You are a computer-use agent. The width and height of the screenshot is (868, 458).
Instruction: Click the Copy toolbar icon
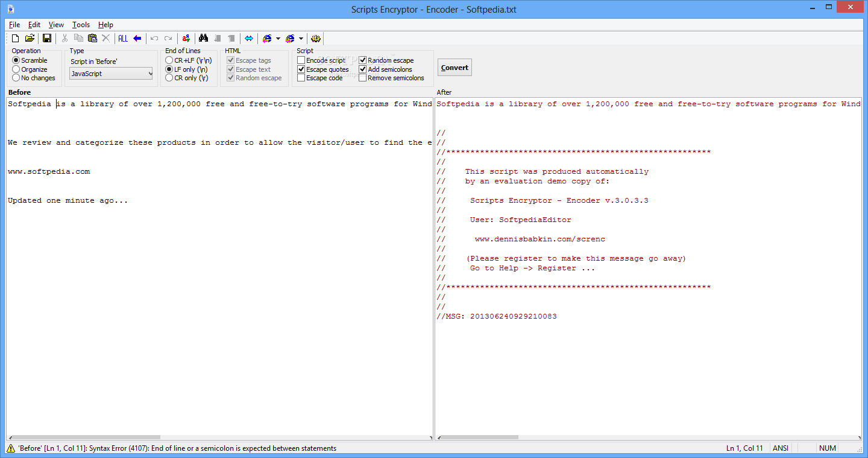tap(78, 38)
